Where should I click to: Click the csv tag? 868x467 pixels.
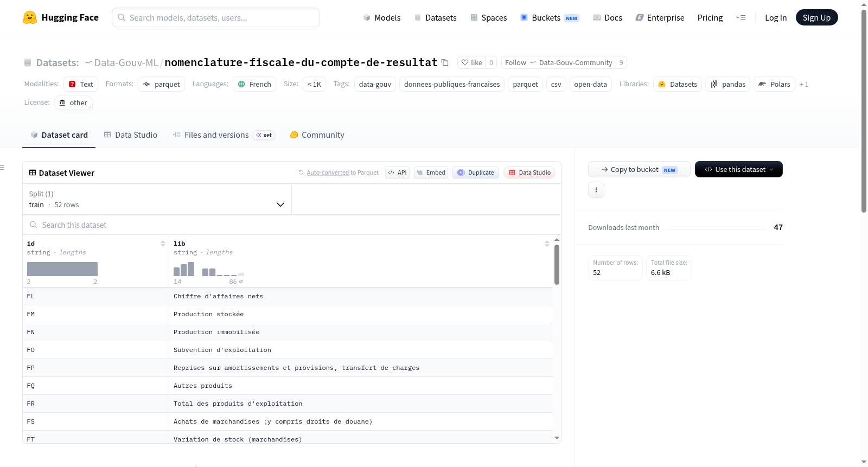[x=556, y=84]
